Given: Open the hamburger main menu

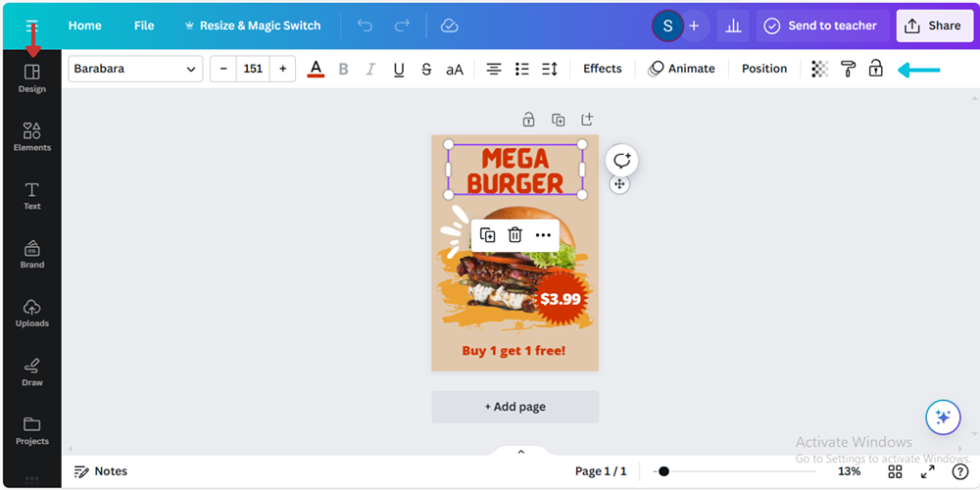Looking at the screenshot, I should [x=32, y=25].
